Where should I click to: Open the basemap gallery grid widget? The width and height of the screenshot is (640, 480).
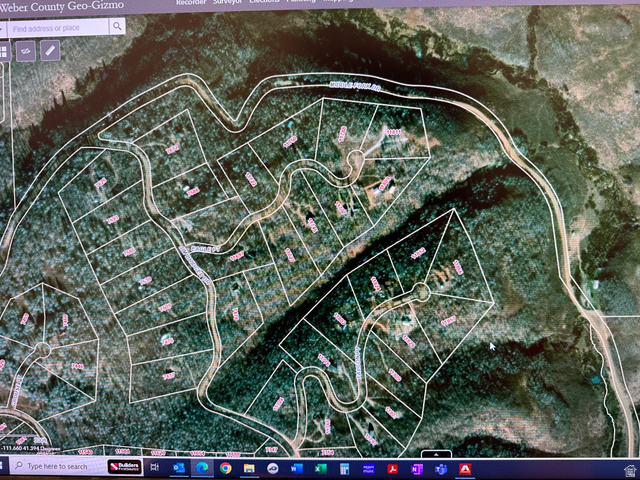coord(3,52)
